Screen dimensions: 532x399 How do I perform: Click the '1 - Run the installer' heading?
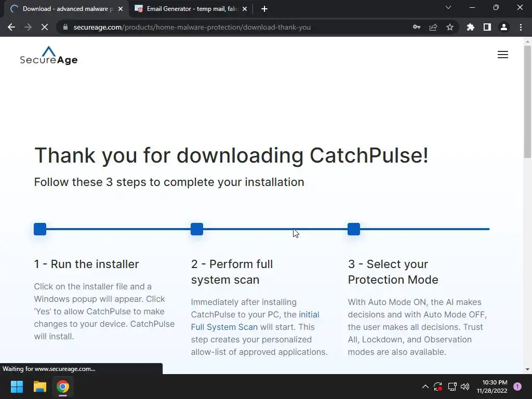tap(87, 264)
